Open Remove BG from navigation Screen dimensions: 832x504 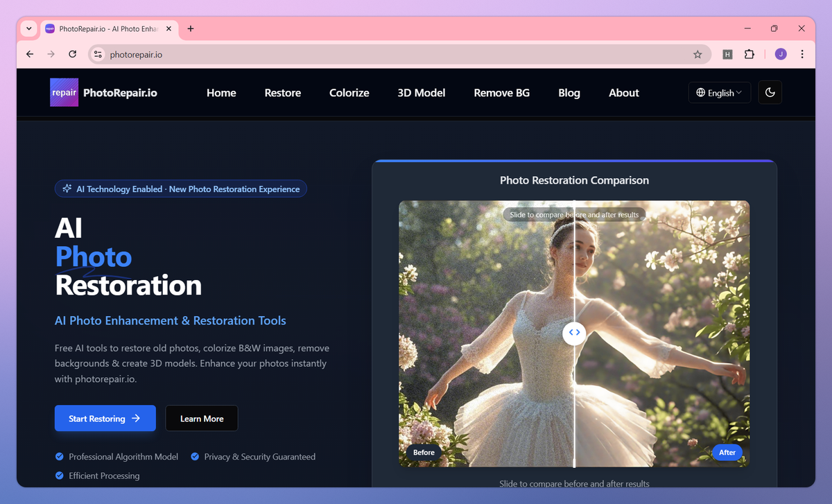[x=502, y=93]
